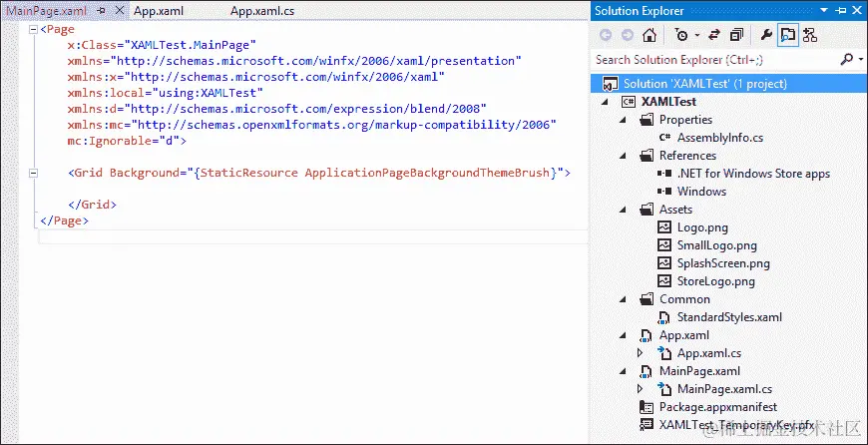Expand the MainPage.xaml.cs node
The height and width of the screenshot is (445, 868).
pyautogui.click(x=640, y=388)
